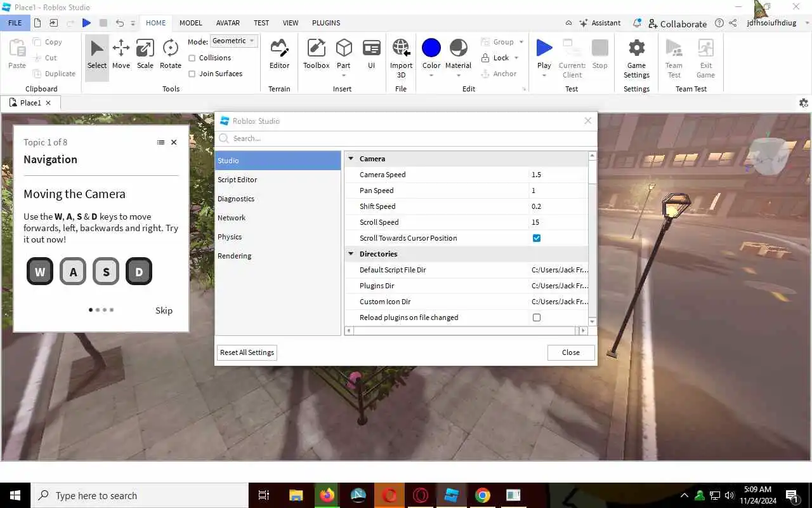
Task: Click the undo arrow in quick access bar
Action: 119,23
